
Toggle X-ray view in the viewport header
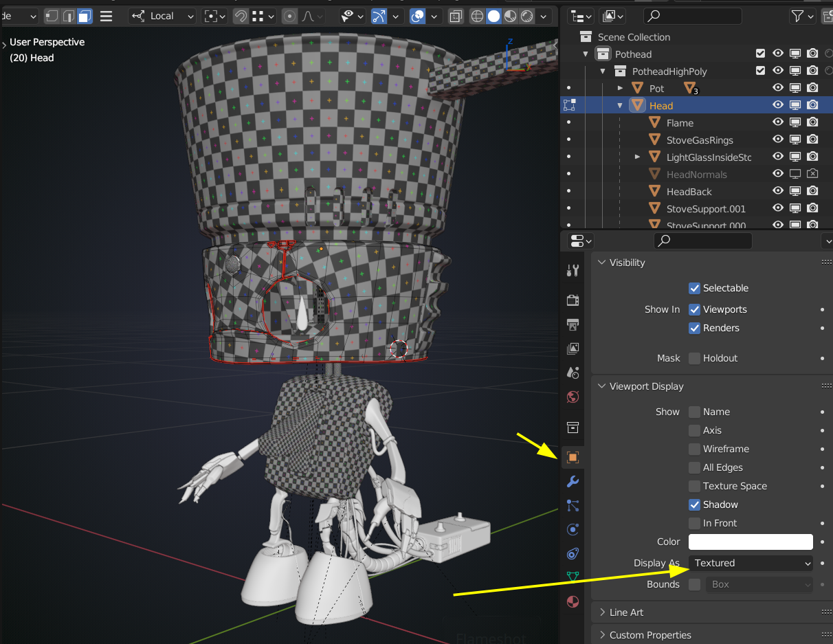(x=456, y=16)
